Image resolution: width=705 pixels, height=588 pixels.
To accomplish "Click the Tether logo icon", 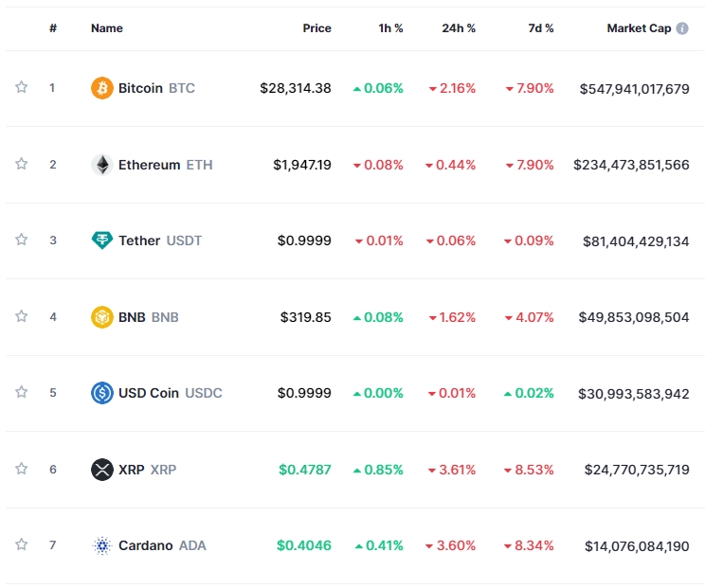I will tap(101, 241).
